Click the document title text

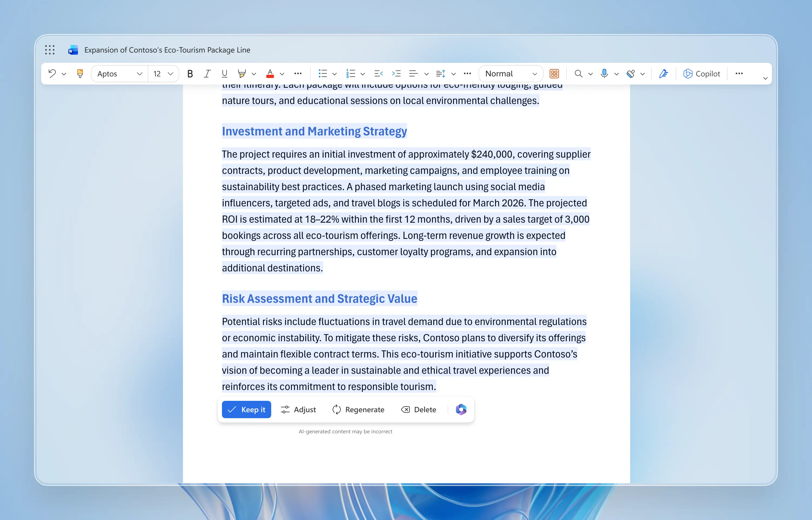click(x=167, y=50)
